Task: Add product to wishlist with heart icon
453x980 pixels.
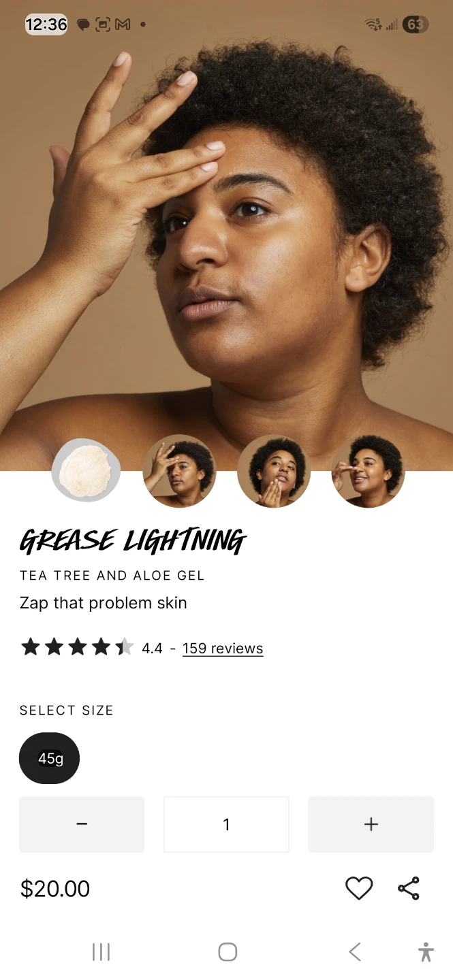Action: point(359,888)
